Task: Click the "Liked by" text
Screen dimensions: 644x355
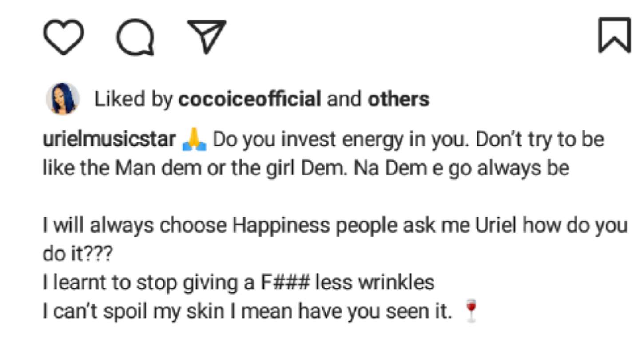Action: 133,99
